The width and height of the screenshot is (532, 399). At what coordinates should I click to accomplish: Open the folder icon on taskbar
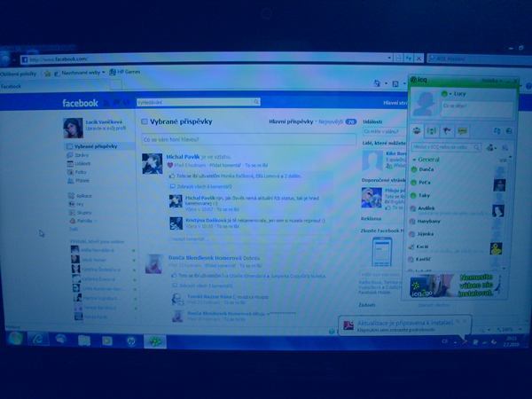[x=84, y=340]
